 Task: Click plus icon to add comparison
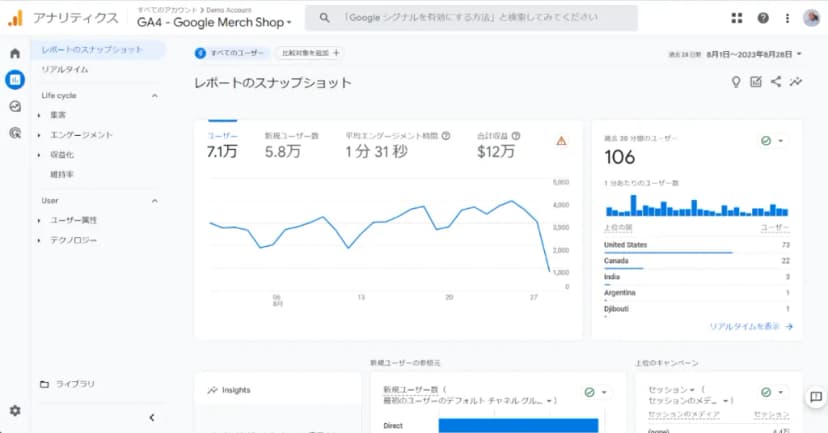click(336, 53)
